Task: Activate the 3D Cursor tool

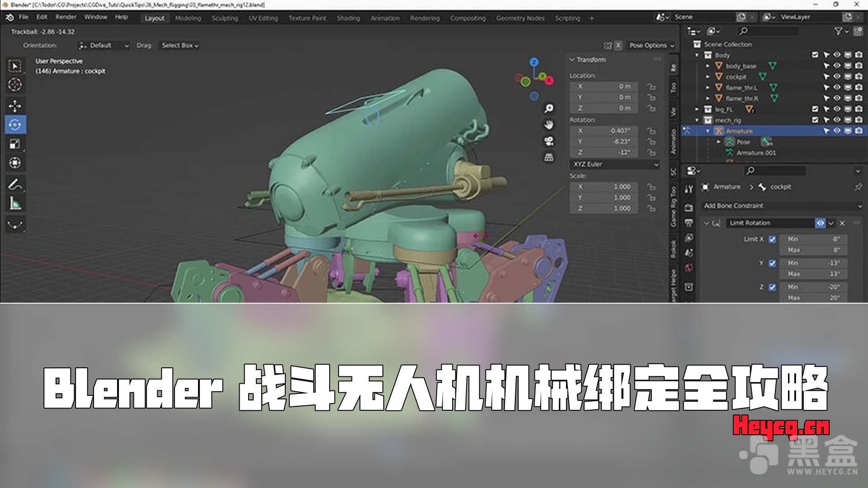Action: tap(15, 84)
